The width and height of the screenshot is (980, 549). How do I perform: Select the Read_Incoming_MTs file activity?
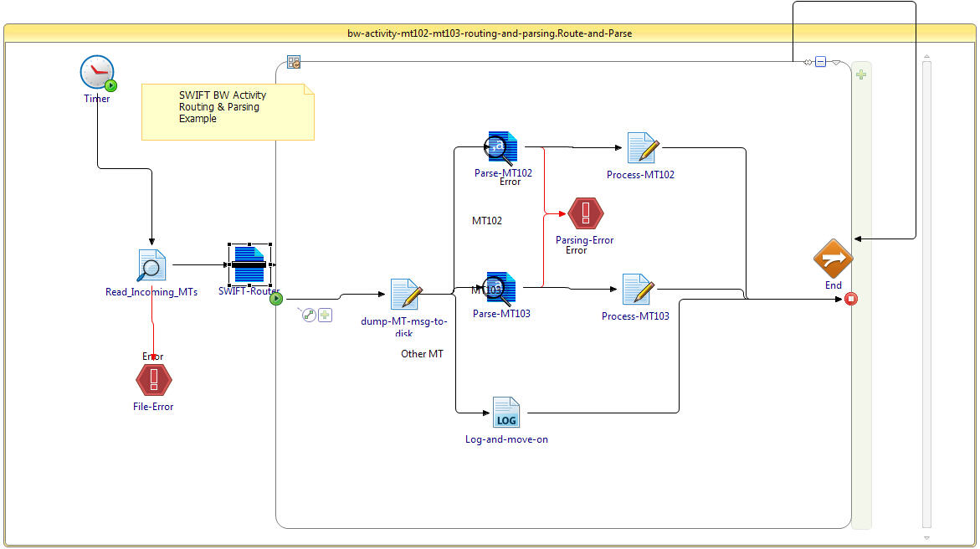coord(151,265)
